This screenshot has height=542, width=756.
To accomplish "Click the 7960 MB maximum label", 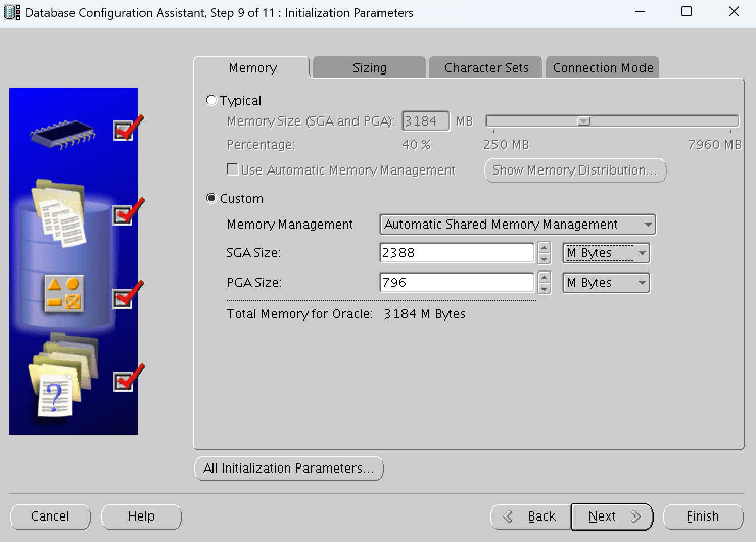I will pos(714,145).
